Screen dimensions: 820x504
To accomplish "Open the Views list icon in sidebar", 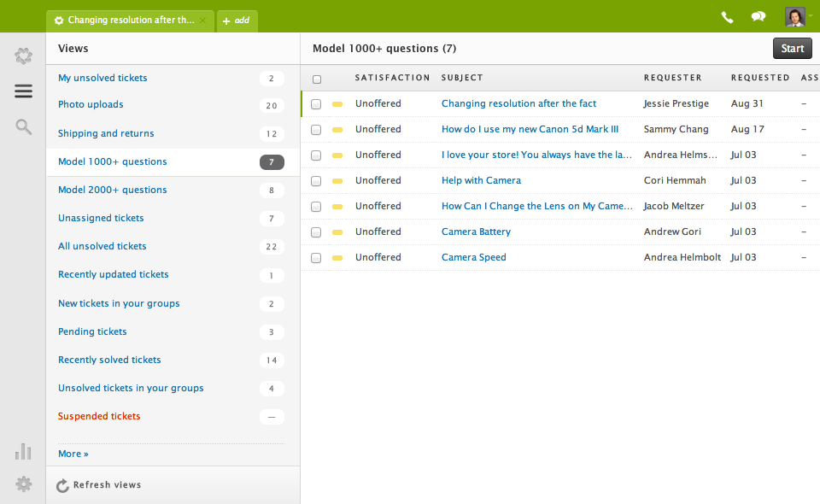I will pyautogui.click(x=23, y=91).
